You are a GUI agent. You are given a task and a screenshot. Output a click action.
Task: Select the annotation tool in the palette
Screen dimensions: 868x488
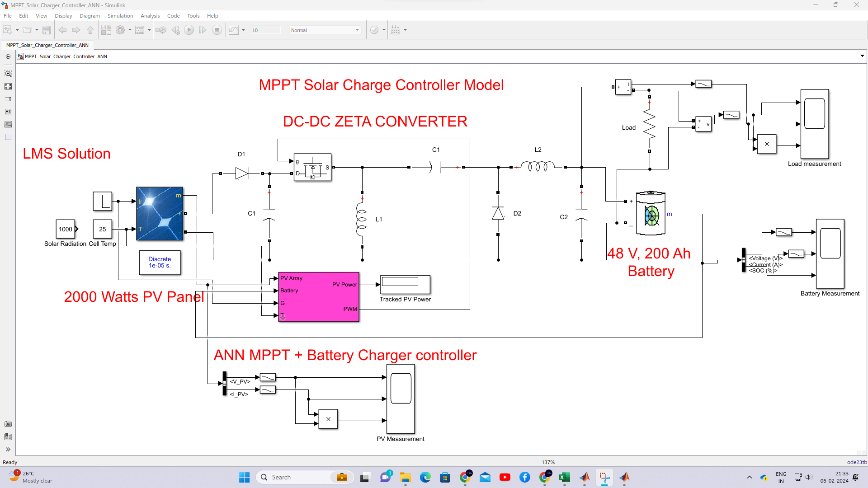coord(8,112)
